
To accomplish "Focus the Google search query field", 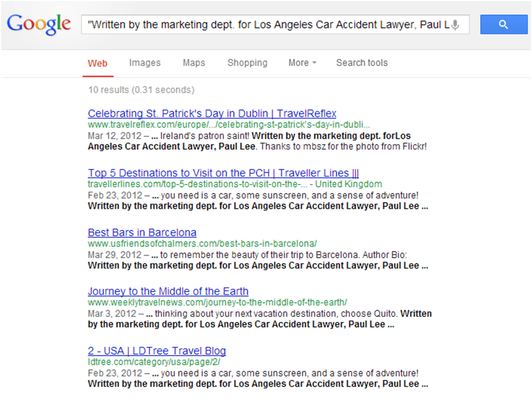I will tap(275, 24).
